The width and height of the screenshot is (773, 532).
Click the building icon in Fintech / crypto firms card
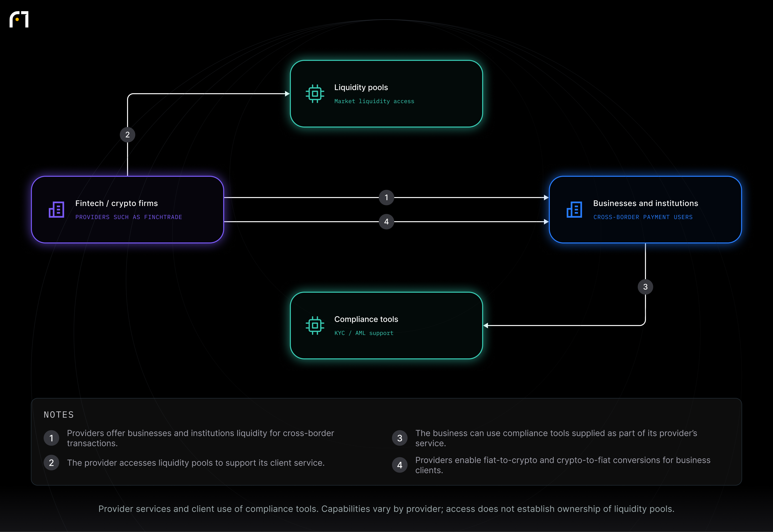click(x=56, y=210)
